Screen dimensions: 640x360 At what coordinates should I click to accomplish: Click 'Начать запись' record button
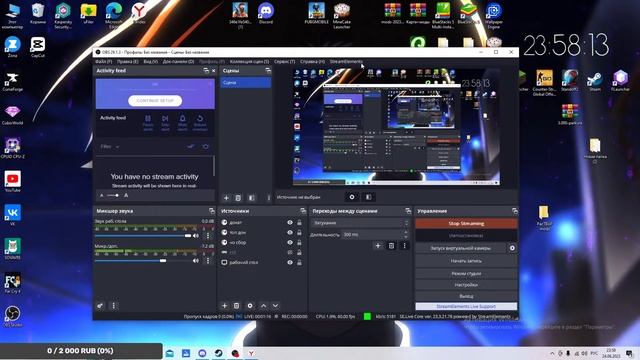coord(466,261)
